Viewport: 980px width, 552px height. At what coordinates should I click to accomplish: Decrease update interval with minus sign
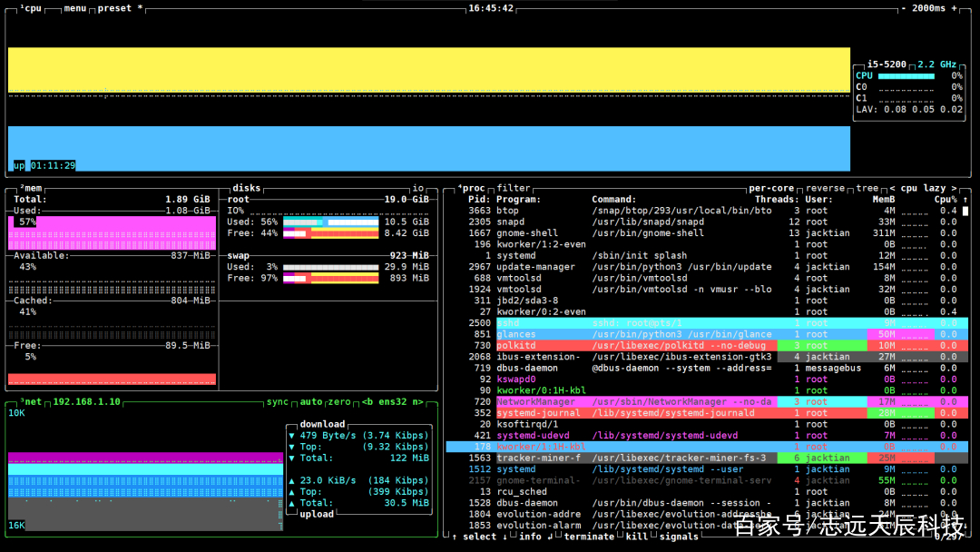[x=903, y=8]
